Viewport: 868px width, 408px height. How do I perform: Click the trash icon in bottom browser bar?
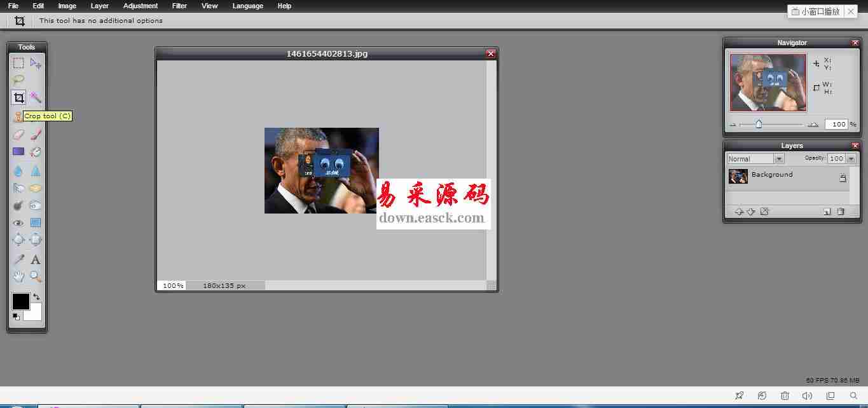click(x=785, y=395)
